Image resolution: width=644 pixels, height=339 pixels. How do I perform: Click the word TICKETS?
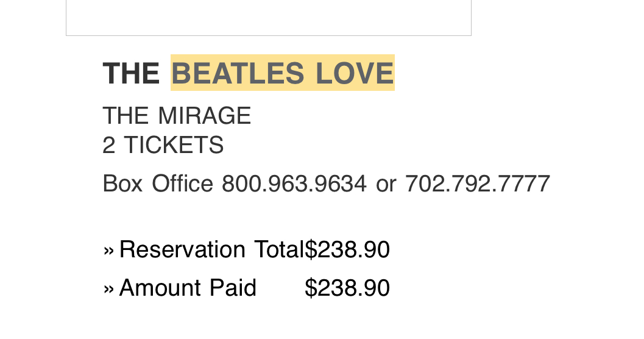coord(174,145)
